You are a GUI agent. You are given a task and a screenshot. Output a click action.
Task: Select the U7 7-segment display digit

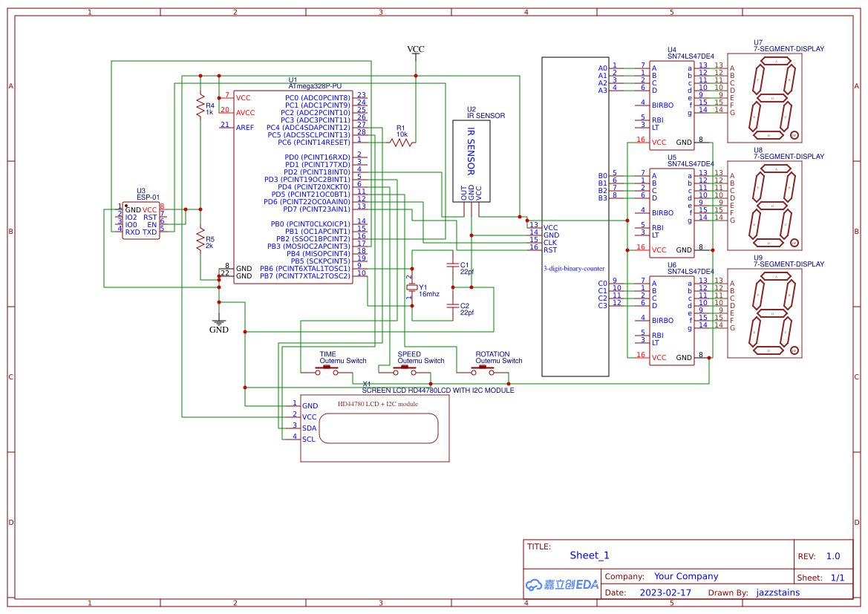tap(772, 99)
